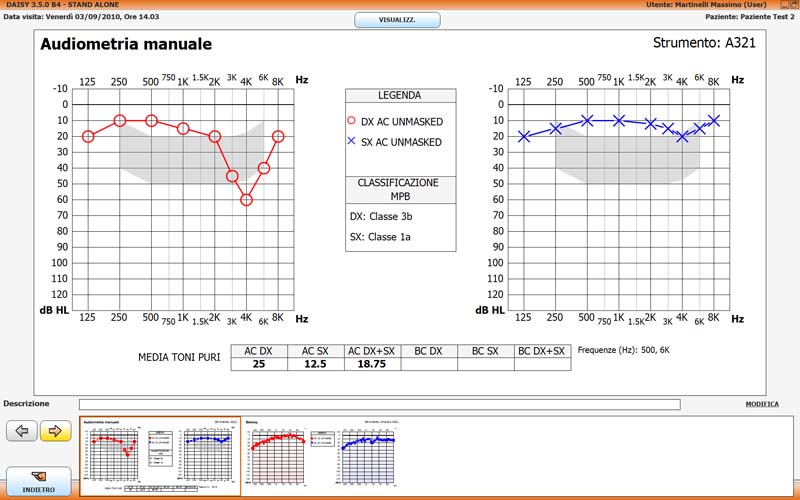
Task: Click the left-ear 8K blue X marker
Action: pyautogui.click(x=715, y=120)
